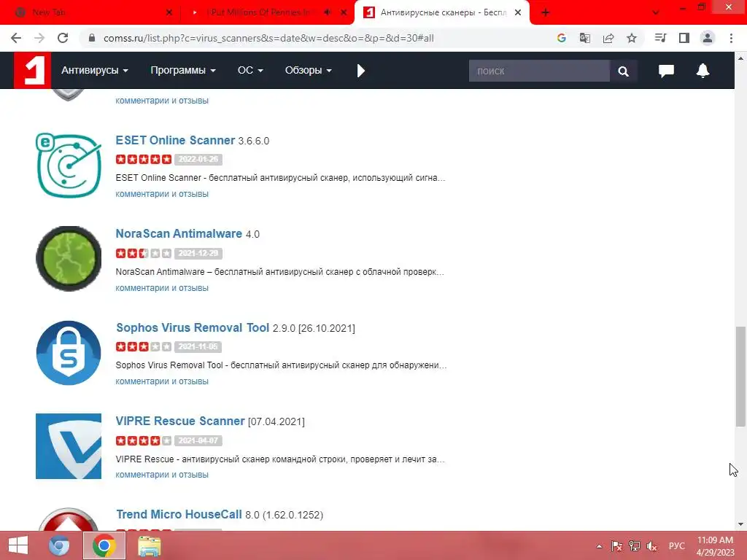Click the Google G icon in address bar
The height and width of the screenshot is (560, 747).
(561, 38)
